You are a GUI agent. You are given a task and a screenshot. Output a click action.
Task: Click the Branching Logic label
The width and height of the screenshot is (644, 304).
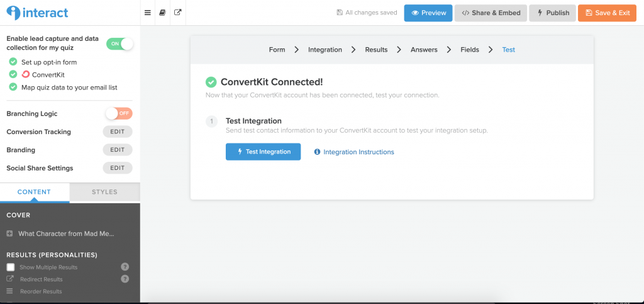click(x=32, y=114)
